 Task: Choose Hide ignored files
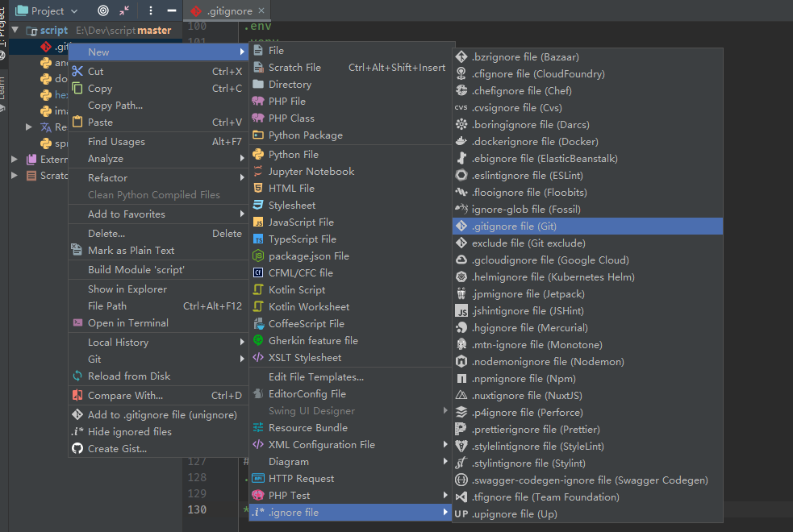click(x=158, y=431)
